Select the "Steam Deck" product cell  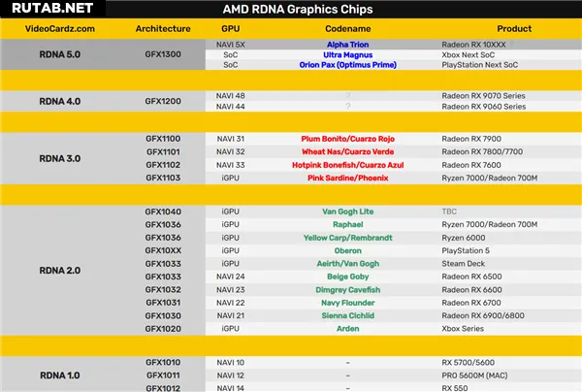pyautogui.click(x=464, y=264)
